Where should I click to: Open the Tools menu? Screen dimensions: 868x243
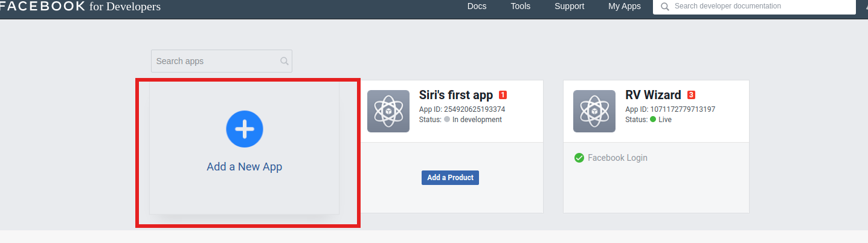[x=521, y=7]
